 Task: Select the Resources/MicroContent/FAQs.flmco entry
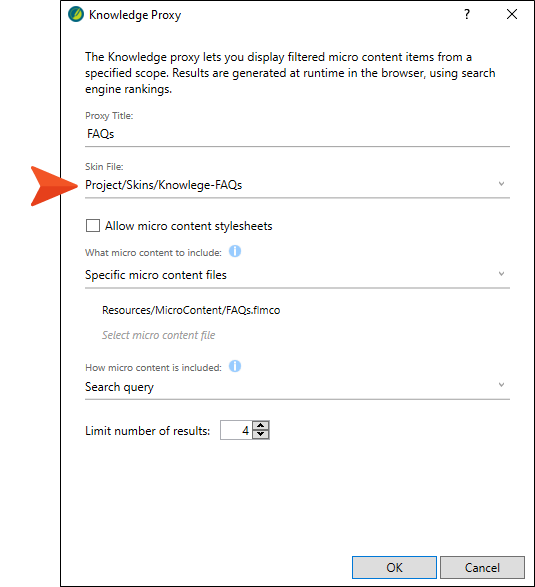pyautogui.click(x=191, y=310)
